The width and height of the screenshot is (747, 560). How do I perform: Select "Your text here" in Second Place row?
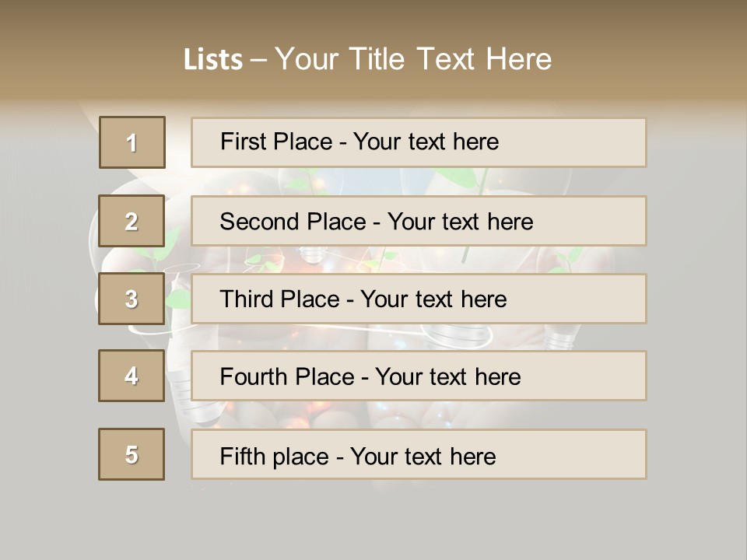coord(461,222)
